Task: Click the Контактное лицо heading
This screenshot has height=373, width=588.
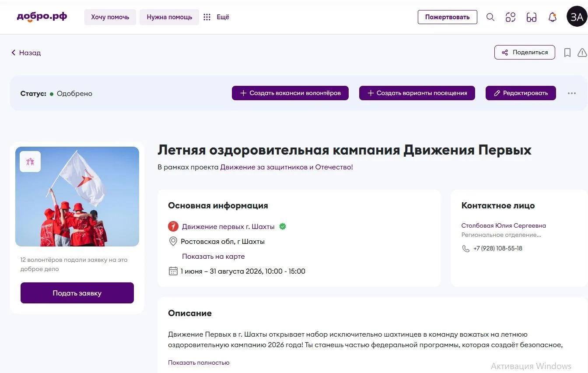Action: (x=498, y=205)
